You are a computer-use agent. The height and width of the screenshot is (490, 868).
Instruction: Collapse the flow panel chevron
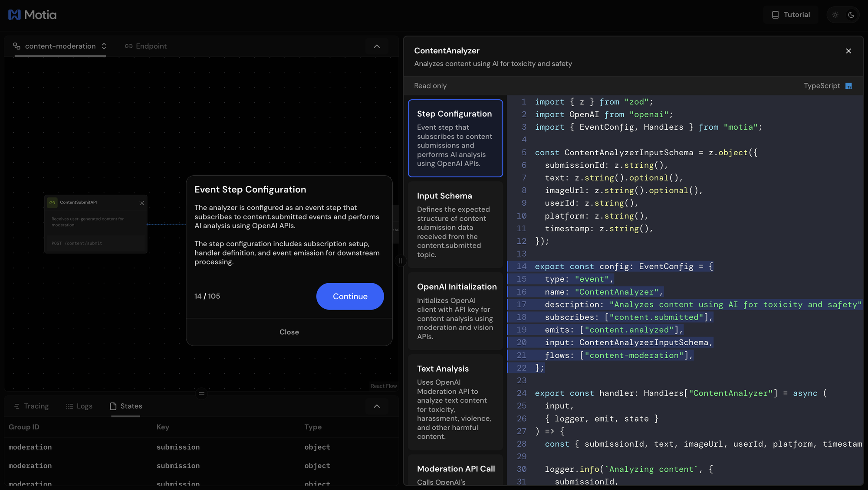pyautogui.click(x=377, y=46)
